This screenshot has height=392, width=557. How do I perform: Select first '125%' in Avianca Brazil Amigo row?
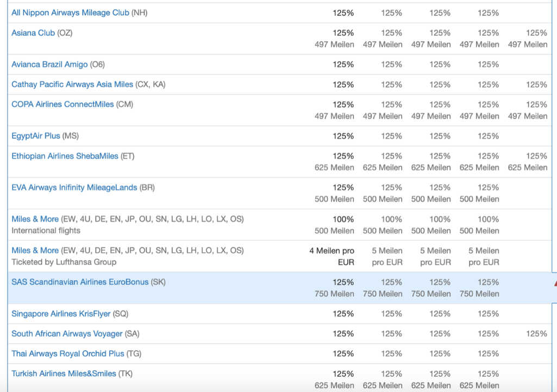tap(343, 64)
